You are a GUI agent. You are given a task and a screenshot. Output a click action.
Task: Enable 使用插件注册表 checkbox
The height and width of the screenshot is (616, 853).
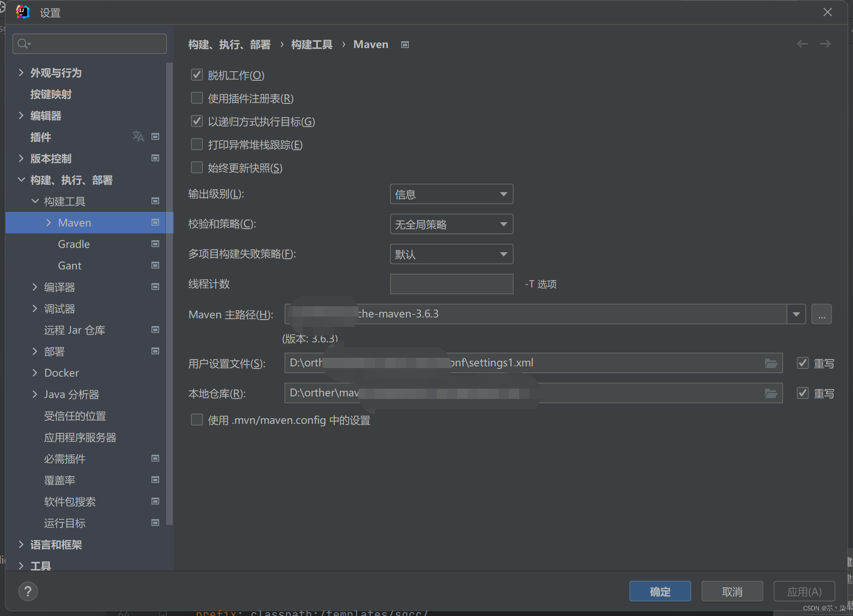[197, 98]
